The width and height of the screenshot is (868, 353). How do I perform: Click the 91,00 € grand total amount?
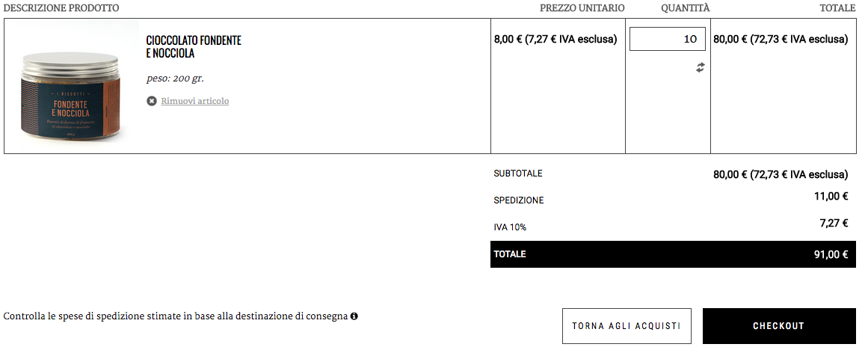point(831,254)
